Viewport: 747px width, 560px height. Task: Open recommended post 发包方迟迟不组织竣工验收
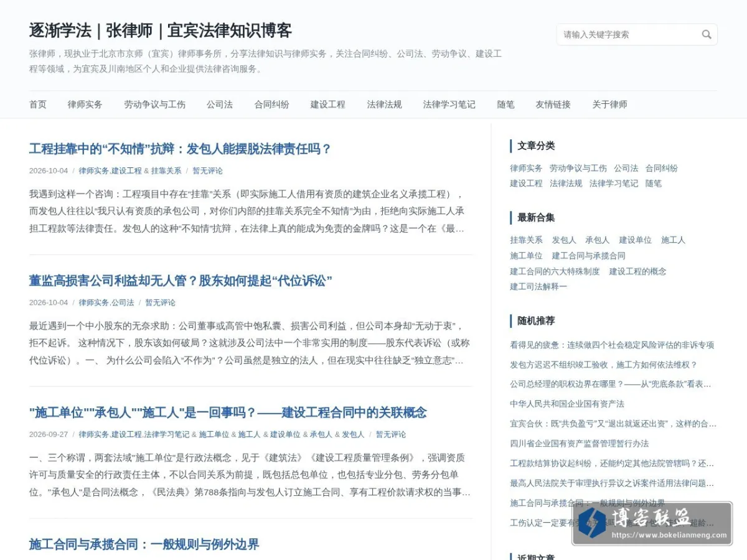click(x=604, y=365)
